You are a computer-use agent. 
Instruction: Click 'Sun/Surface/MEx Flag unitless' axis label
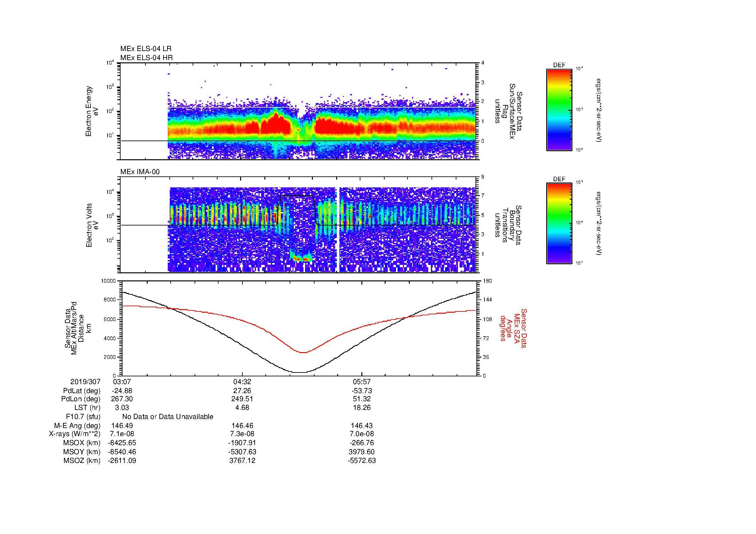point(508,111)
